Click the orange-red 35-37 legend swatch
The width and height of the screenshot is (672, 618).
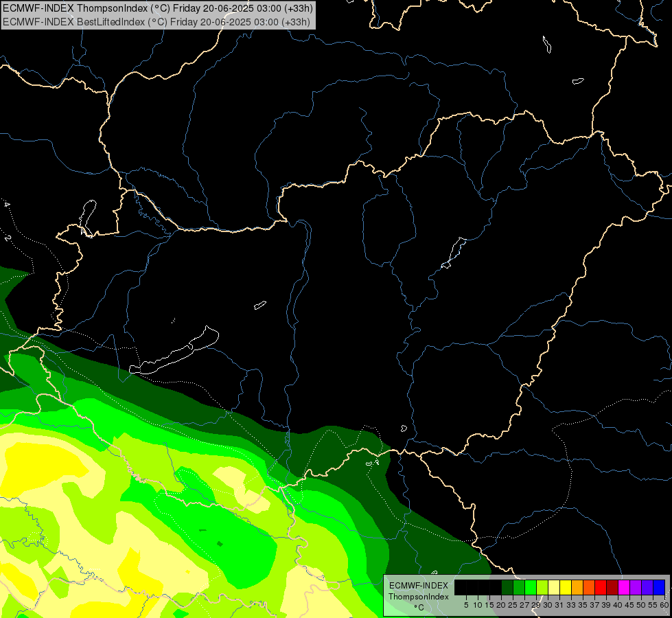point(589,587)
